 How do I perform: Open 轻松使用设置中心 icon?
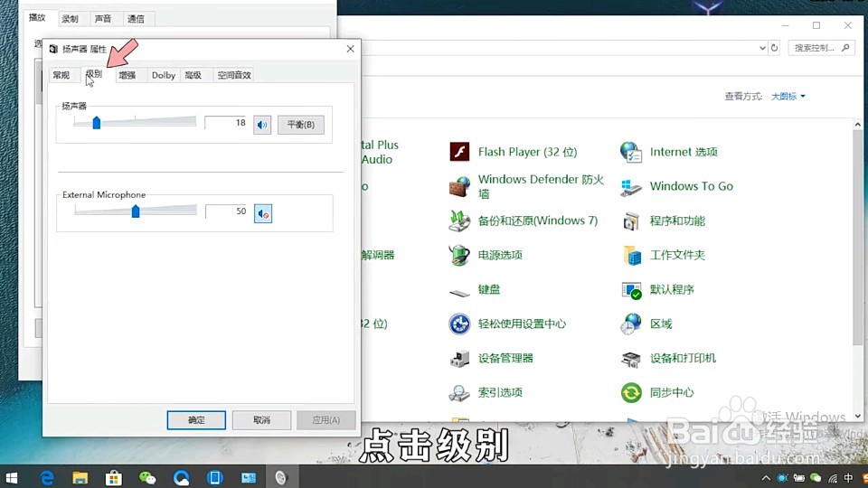point(459,324)
